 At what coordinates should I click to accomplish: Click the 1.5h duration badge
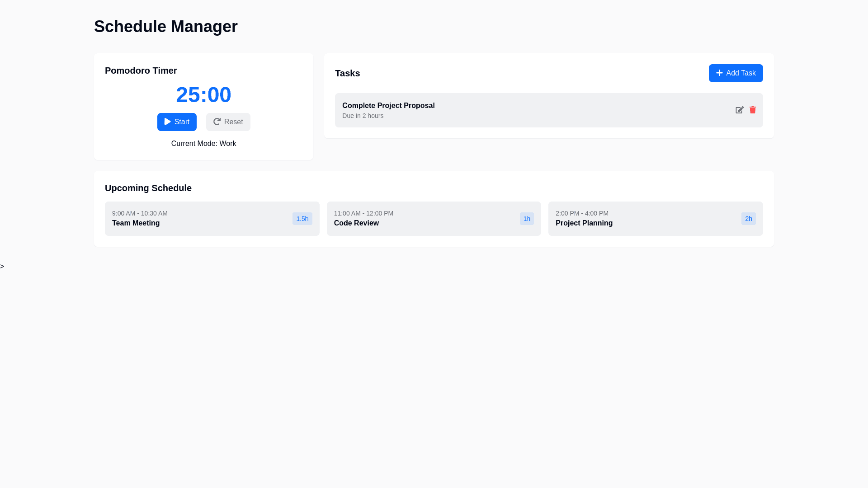tap(302, 219)
